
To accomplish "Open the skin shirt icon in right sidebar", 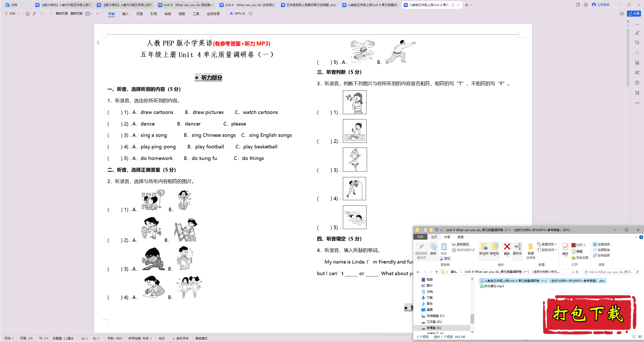I will pyautogui.click(x=637, y=93).
